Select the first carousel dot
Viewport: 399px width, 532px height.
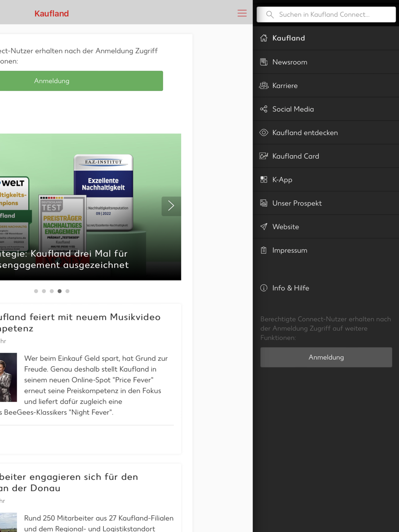[36, 291]
